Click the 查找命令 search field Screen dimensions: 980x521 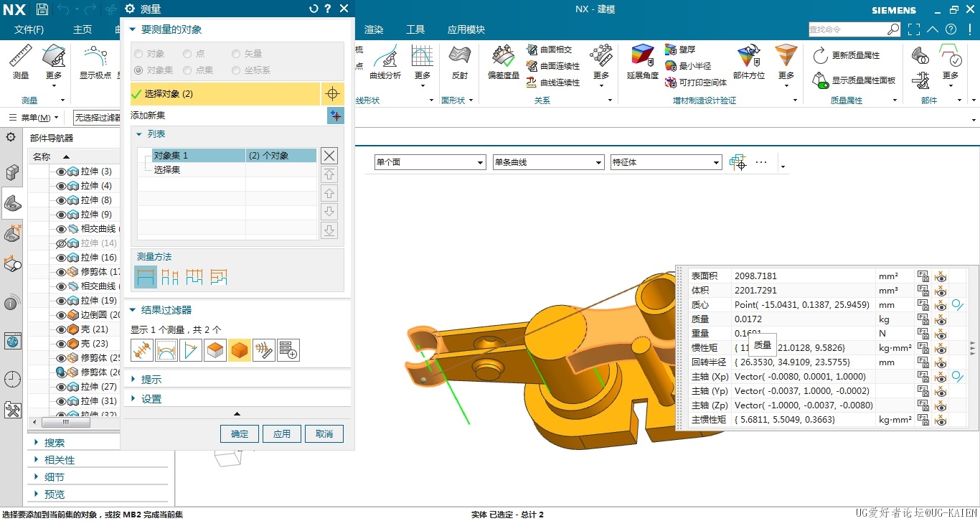[847, 29]
